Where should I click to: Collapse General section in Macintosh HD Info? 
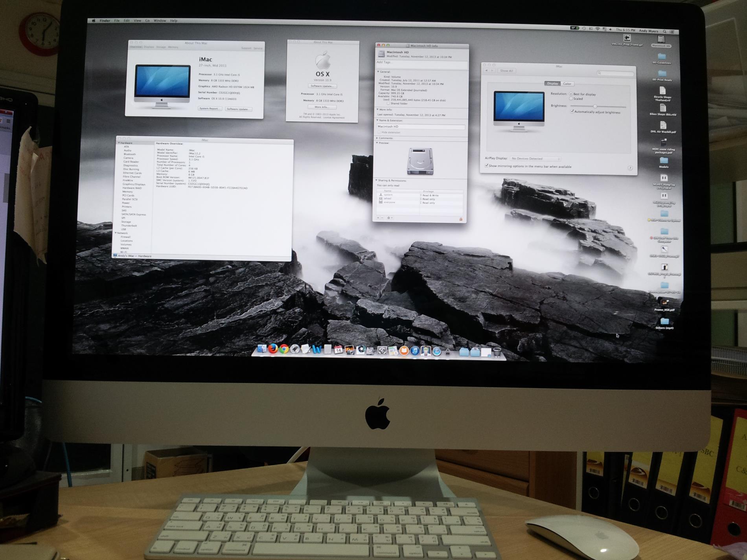click(378, 72)
